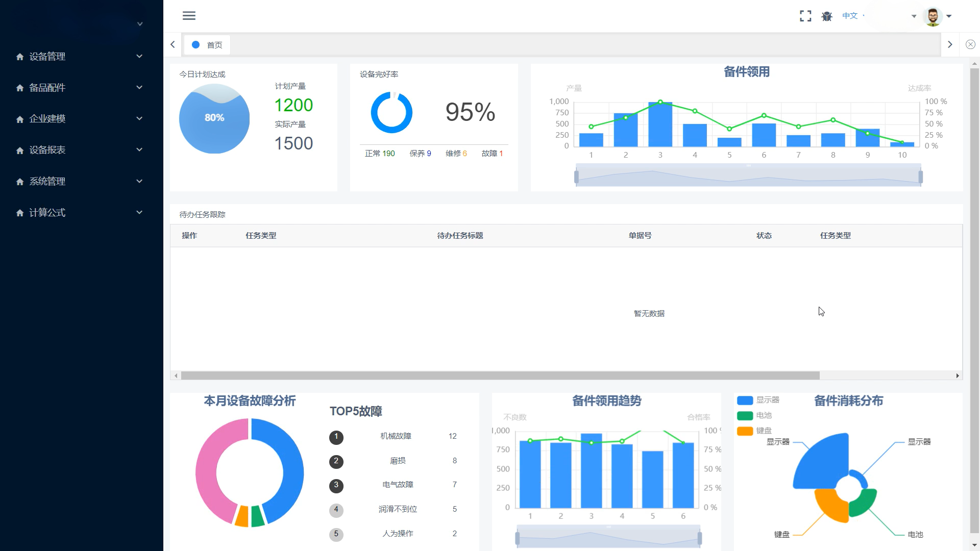The image size is (980, 551).
Task: Toggle the 电池 legend item
Action: tap(754, 415)
